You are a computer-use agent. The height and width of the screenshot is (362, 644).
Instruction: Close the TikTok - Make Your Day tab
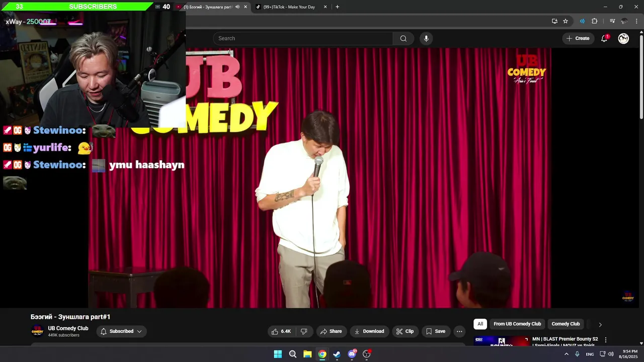[x=325, y=7]
